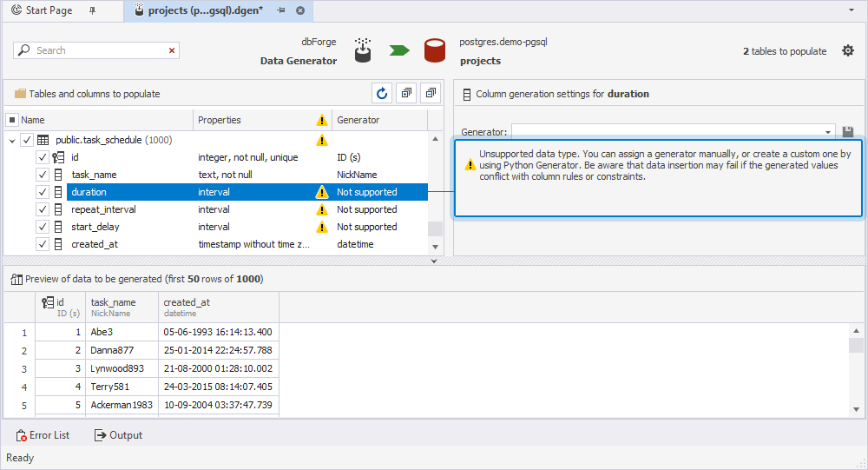Click id key icon in preview header
This screenshot has width=868, height=470.
point(48,302)
